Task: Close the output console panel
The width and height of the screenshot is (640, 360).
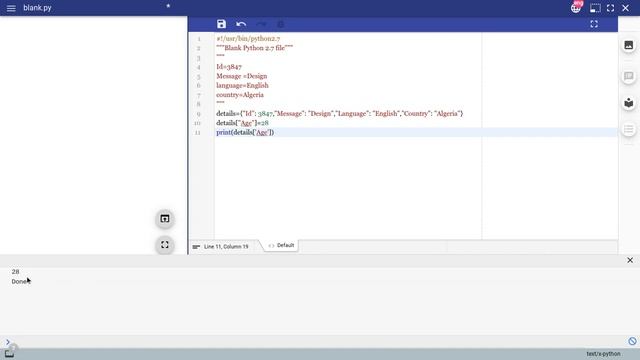Action: (630, 260)
